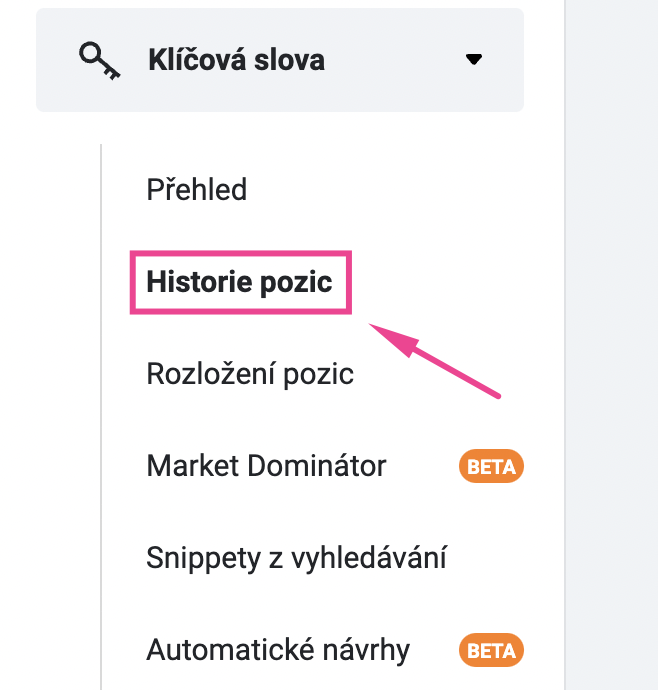Select Snippety z vyhledávání
The image size is (658, 690).
[296, 558]
